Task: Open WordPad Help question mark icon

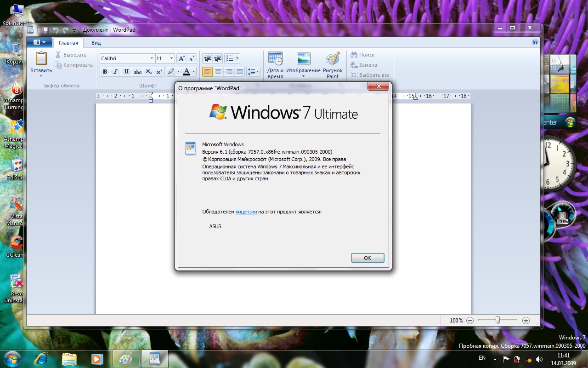Action: pyautogui.click(x=535, y=42)
